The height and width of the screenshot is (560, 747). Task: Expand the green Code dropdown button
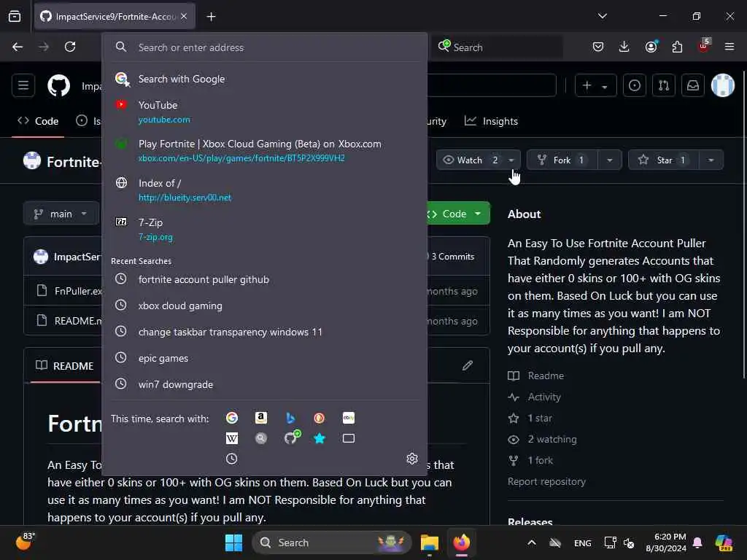457,214
